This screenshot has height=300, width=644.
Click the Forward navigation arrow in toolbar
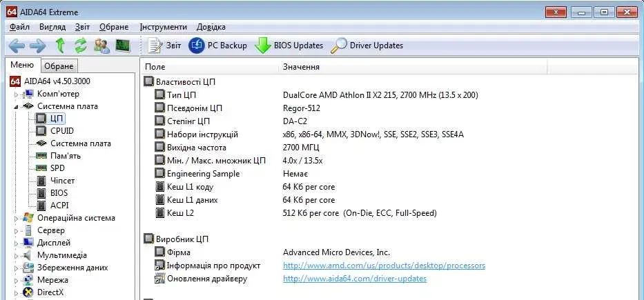(38, 46)
